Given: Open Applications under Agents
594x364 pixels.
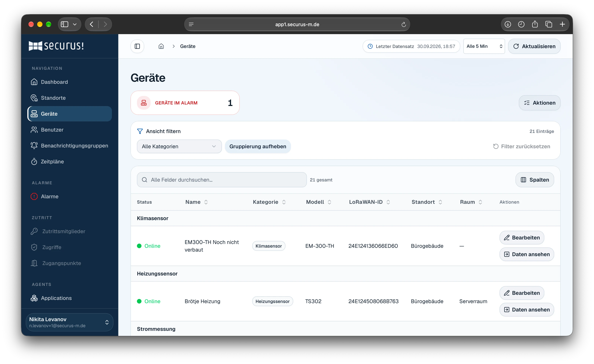Looking at the screenshot, I should click(x=69, y=298).
